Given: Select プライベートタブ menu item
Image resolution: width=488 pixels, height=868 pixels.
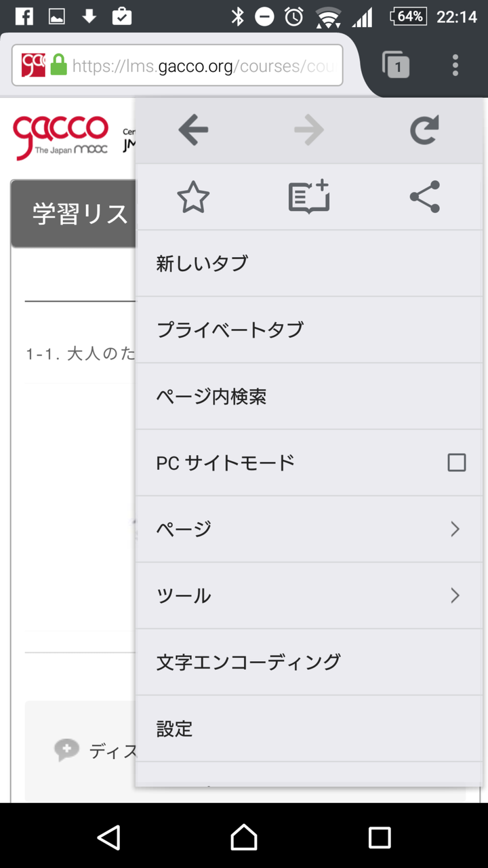Looking at the screenshot, I should pyautogui.click(x=309, y=330).
